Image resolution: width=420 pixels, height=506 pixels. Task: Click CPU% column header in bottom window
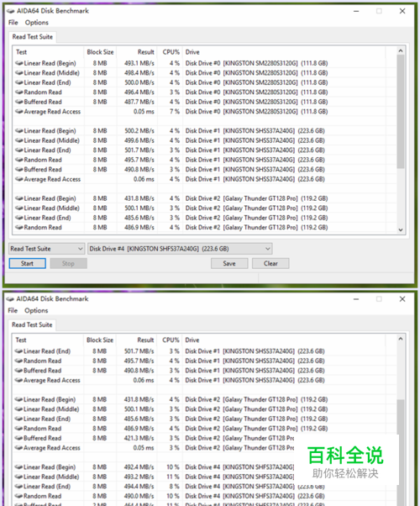170,340
